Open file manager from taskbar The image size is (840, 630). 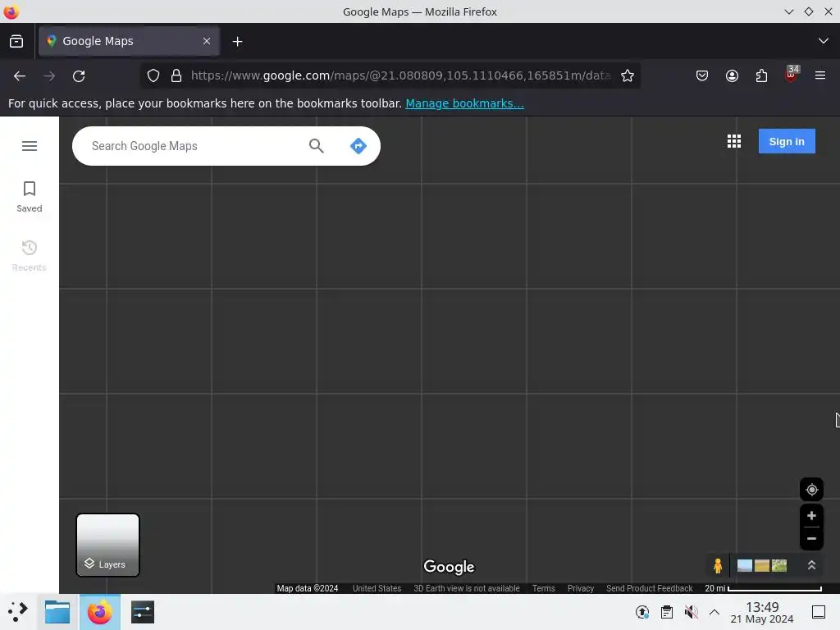pos(57,612)
